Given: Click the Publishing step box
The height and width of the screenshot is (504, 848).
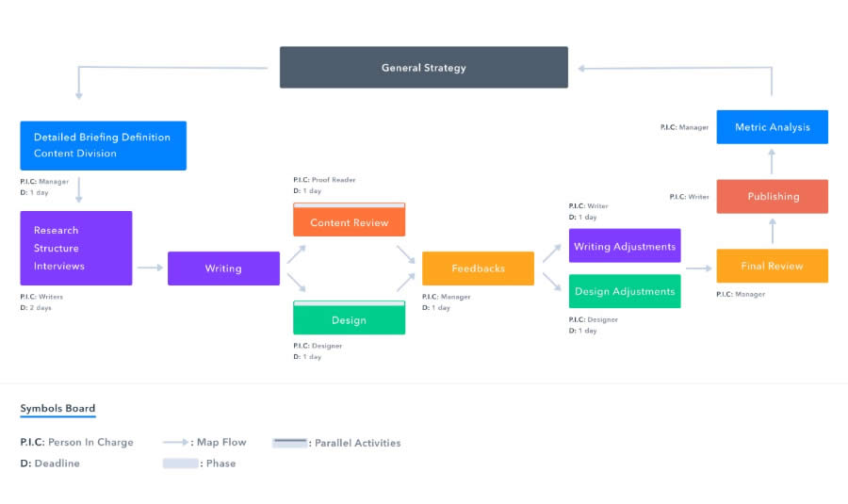Looking at the screenshot, I should [772, 196].
